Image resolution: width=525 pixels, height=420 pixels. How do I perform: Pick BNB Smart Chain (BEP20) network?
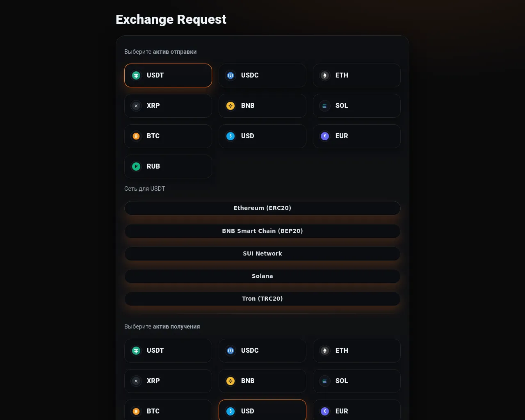262,231
